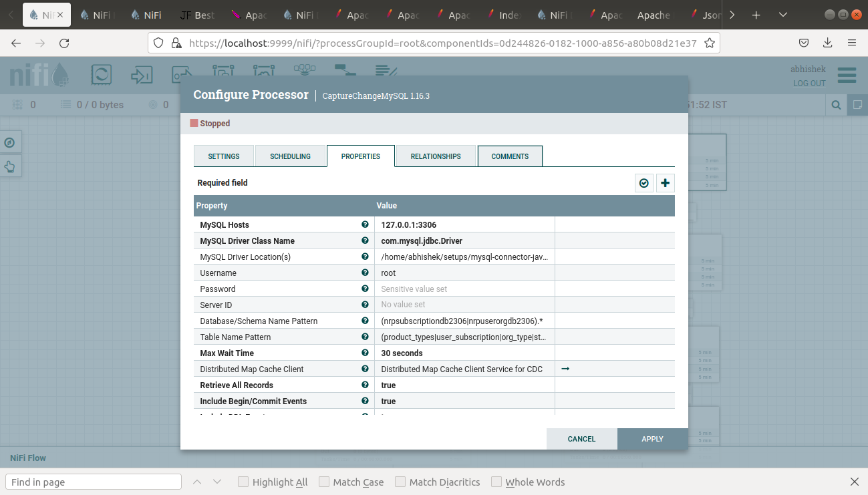This screenshot has width=868, height=495.
Task: Open the SCHEDULING tab
Action: point(291,156)
